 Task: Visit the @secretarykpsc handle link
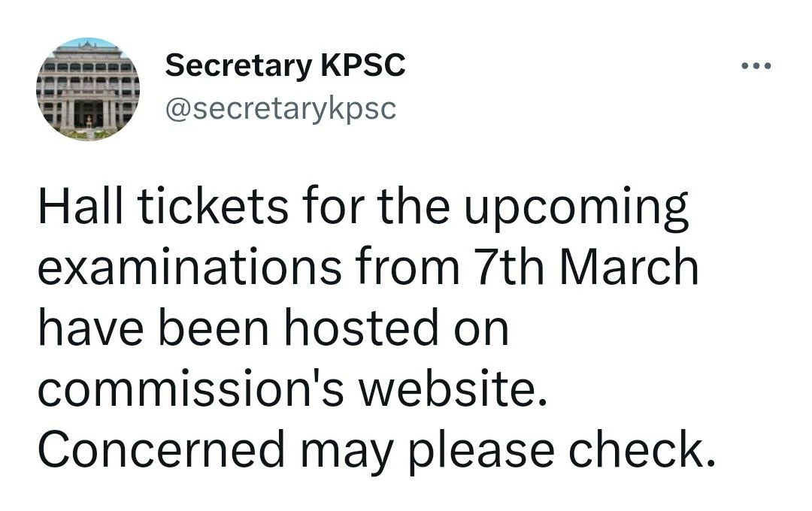point(280,110)
